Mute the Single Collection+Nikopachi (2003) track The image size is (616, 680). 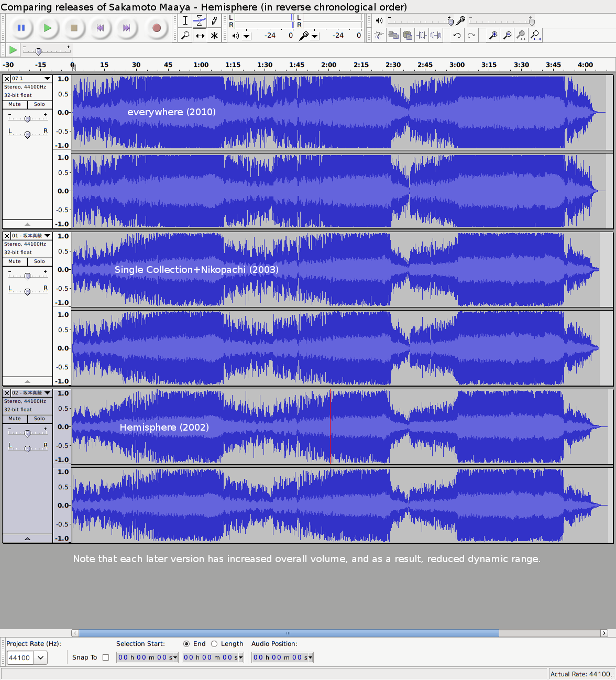(x=15, y=261)
